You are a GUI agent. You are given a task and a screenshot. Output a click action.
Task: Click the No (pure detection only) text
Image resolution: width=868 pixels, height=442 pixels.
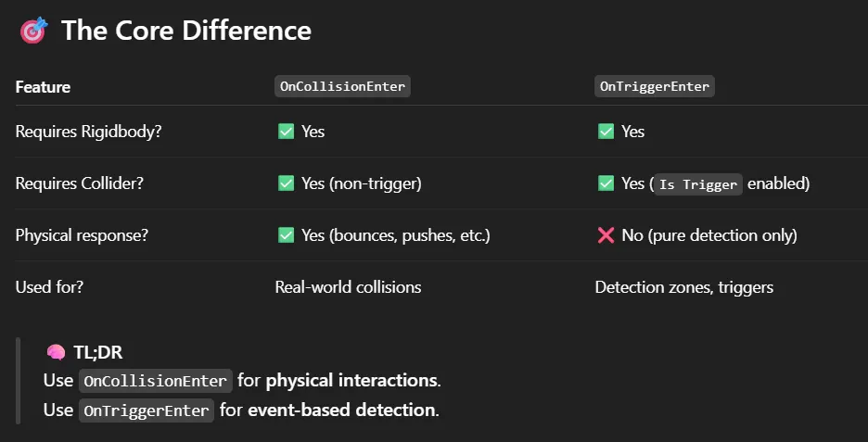point(709,235)
